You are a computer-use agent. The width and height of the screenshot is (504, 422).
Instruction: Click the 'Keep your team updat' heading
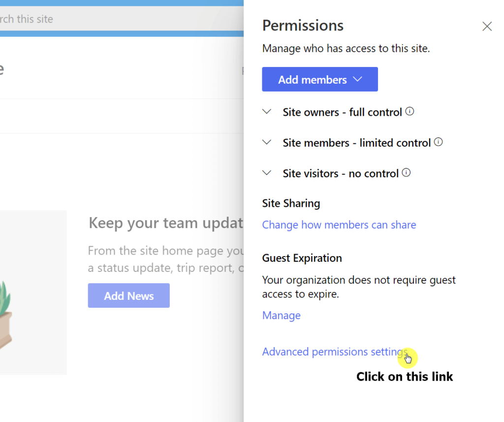[x=166, y=223]
